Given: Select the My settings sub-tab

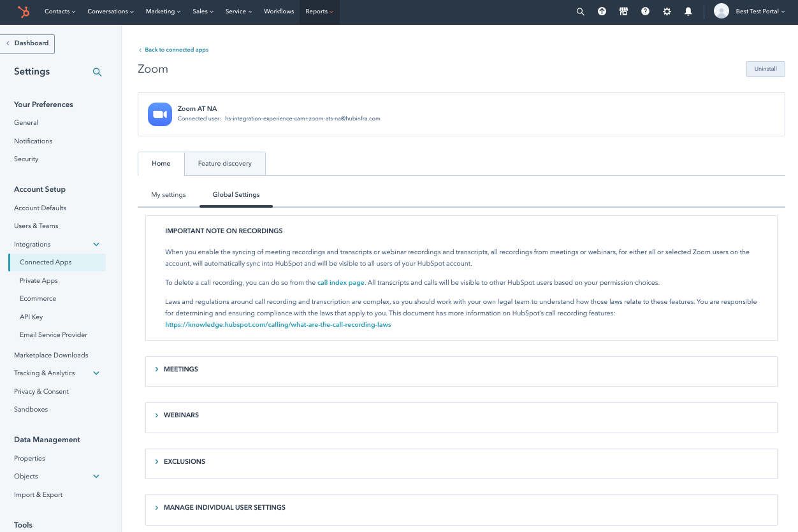Looking at the screenshot, I should 168,195.
